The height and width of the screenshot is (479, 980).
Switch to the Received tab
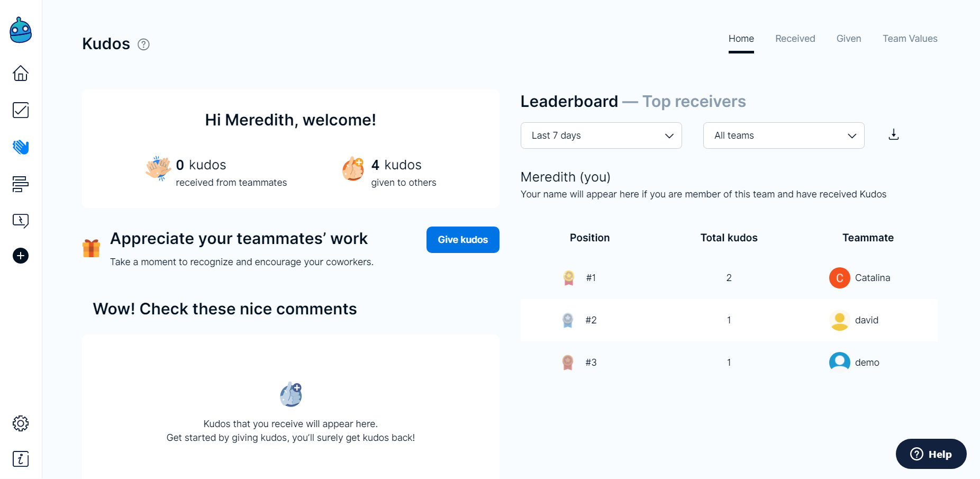point(795,39)
